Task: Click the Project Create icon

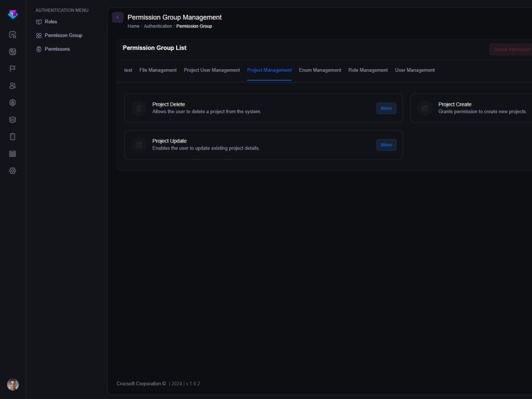Action: (425, 108)
